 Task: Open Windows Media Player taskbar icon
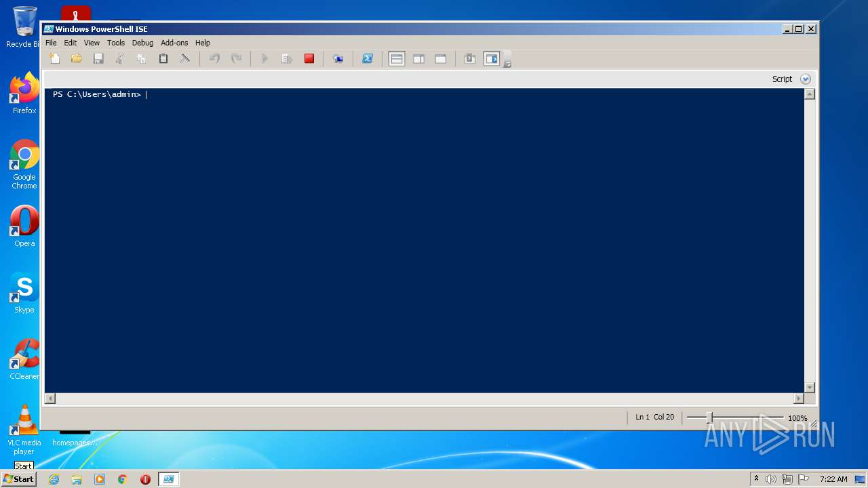tap(100, 479)
